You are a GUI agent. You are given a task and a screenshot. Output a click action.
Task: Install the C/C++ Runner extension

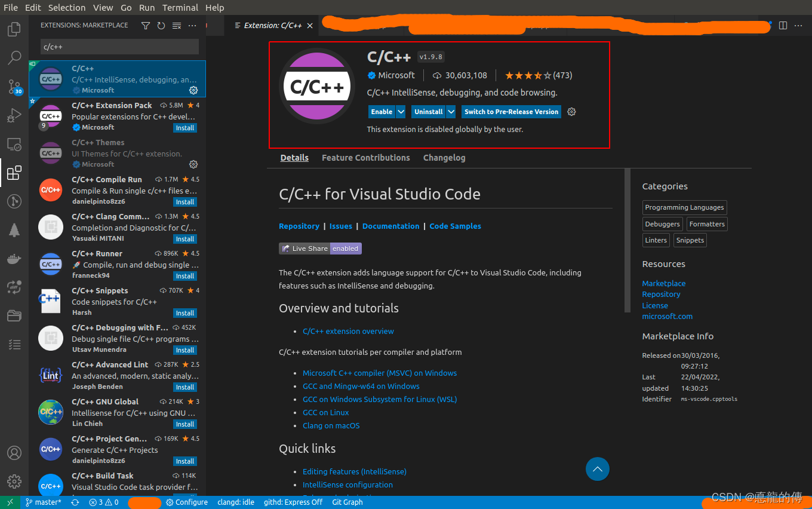[x=185, y=276]
